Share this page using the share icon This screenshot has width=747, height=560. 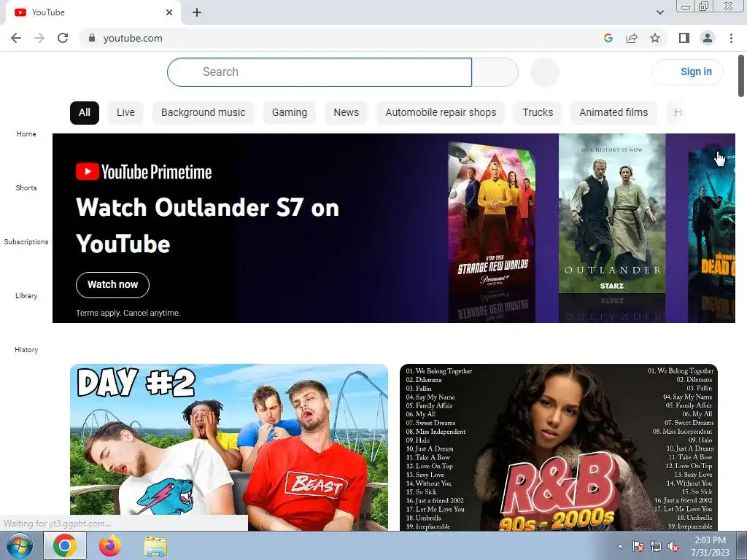(x=632, y=38)
